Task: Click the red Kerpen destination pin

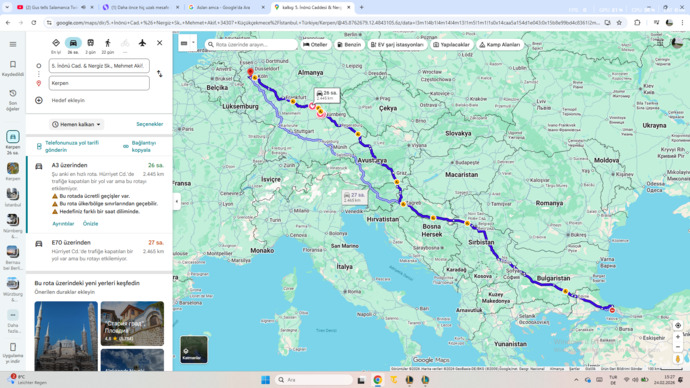Action: click(x=250, y=73)
